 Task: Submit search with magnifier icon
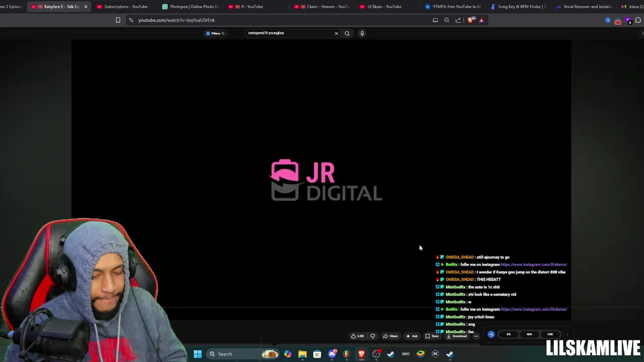(x=347, y=33)
